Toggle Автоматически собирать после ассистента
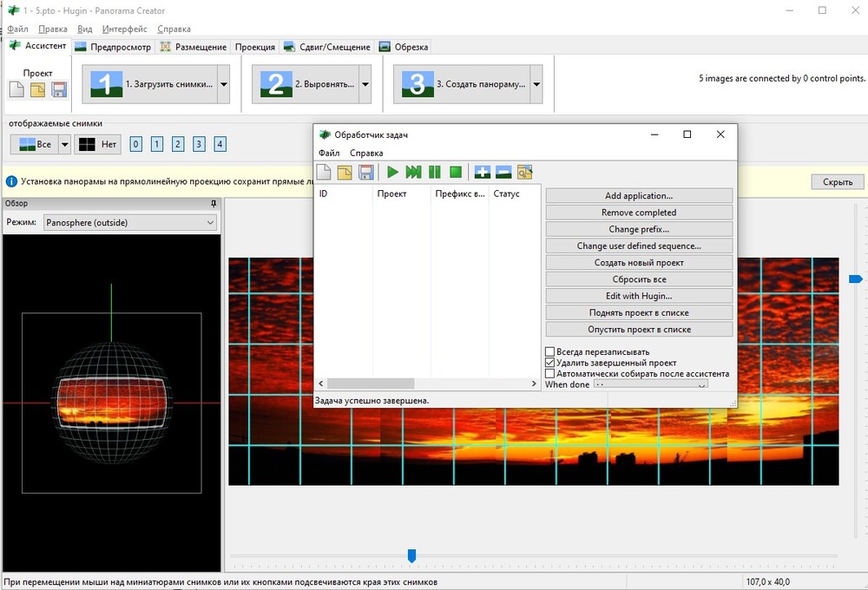 pos(549,374)
